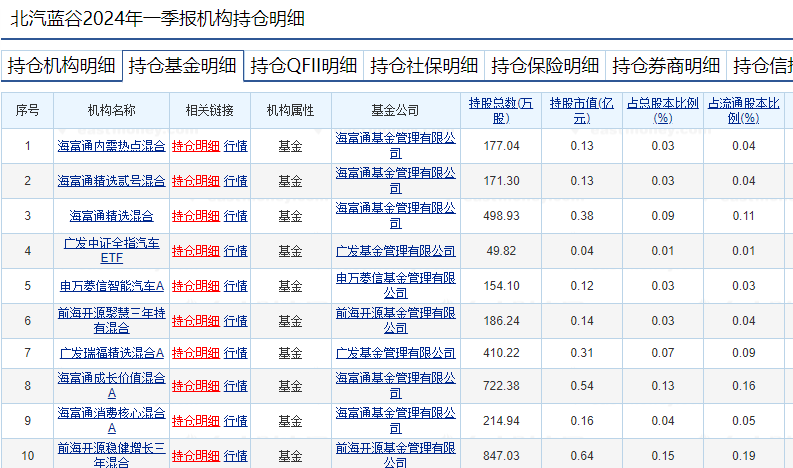This screenshot has height=468, width=793.
Task: Open the 持仓社保明细 tab
Action: pos(424,66)
